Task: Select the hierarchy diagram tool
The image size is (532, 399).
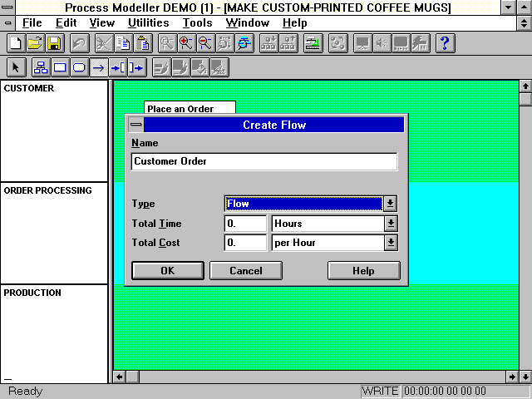Action: [x=40, y=67]
